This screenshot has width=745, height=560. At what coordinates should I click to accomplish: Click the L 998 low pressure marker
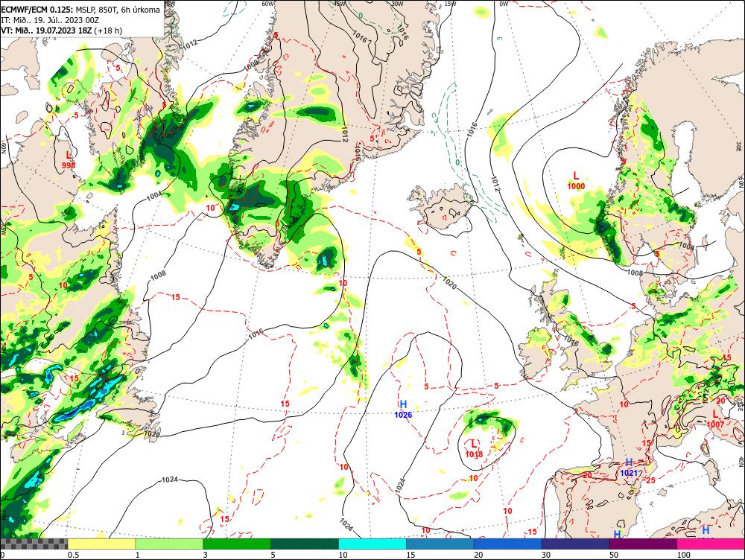coord(69,160)
